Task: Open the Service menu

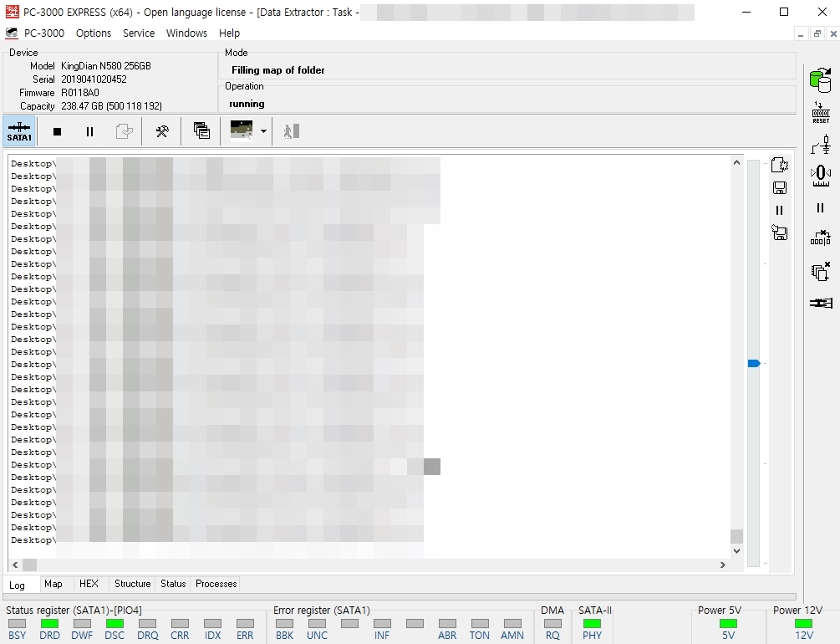Action: click(x=139, y=33)
